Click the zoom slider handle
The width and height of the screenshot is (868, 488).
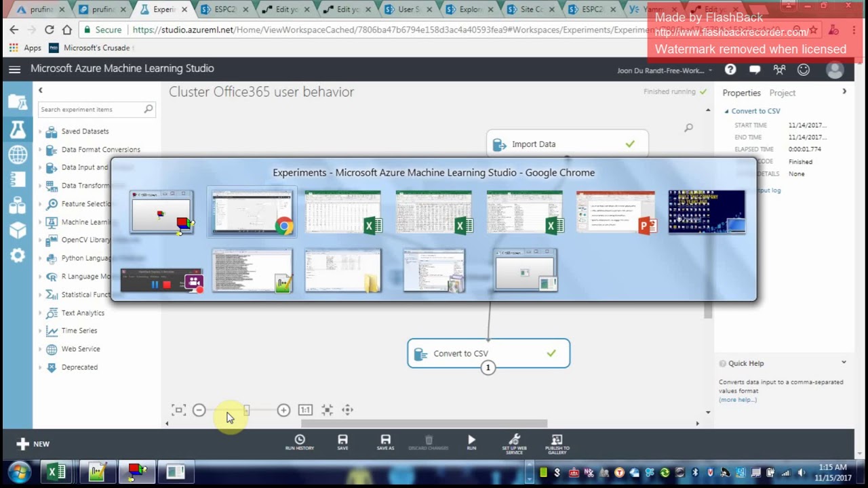pos(247,410)
